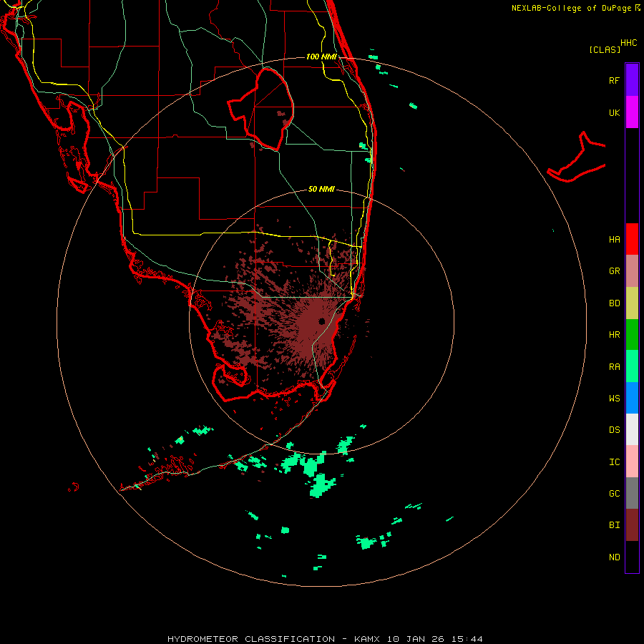Click the "BD" legend label

(x=614, y=303)
